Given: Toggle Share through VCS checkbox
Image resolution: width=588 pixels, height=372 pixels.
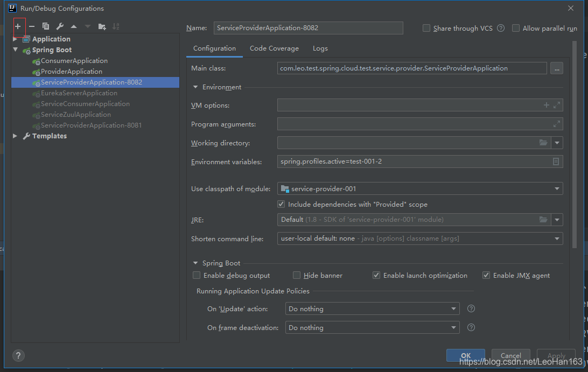Looking at the screenshot, I should pos(426,28).
